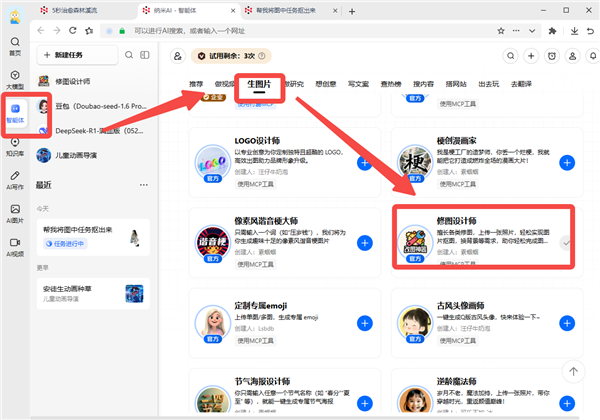
Task: Switch to the 帮我将图中任务抠出来 browser tab
Action: point(287,11)
